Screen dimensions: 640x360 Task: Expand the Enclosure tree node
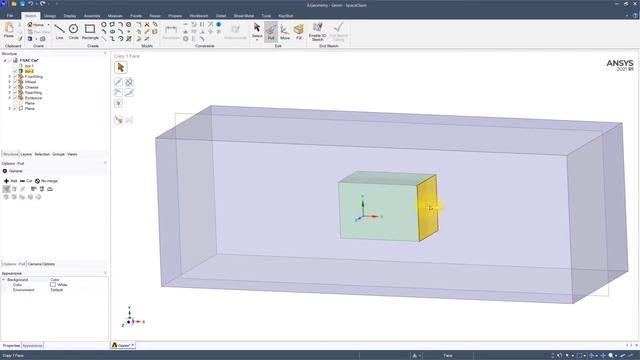click(x=10, y=98)
